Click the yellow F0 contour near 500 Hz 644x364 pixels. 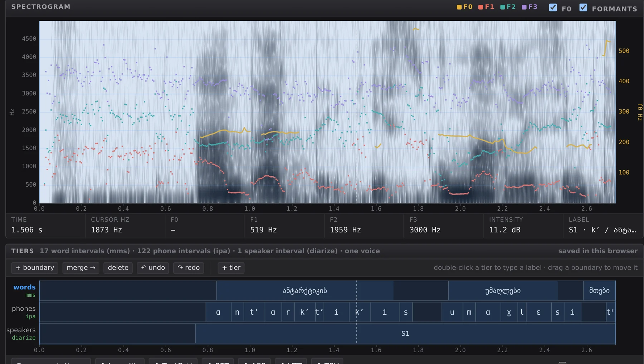pos(606,48)
